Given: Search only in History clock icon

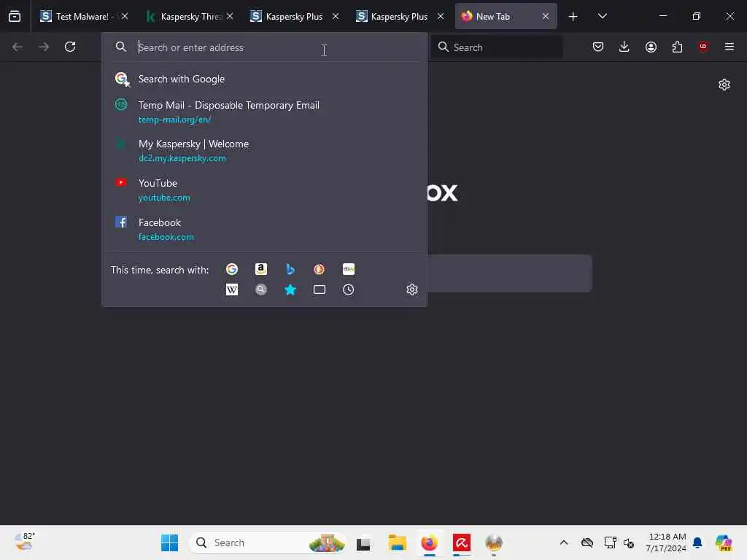Looking at the screenshot, I should click(x=348, y=289).
